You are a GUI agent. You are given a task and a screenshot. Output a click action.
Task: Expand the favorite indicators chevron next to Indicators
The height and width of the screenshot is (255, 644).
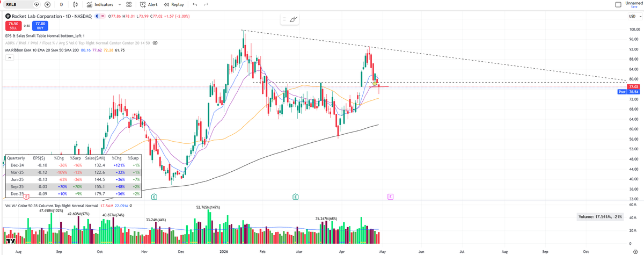tap(119, 4)
